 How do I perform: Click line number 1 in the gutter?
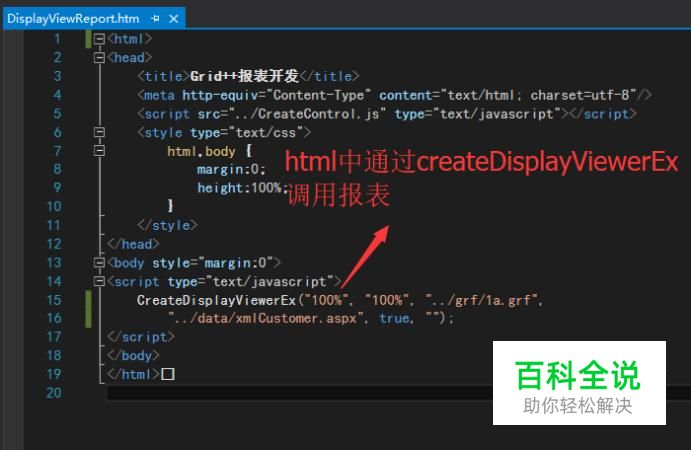click(57, 39)
